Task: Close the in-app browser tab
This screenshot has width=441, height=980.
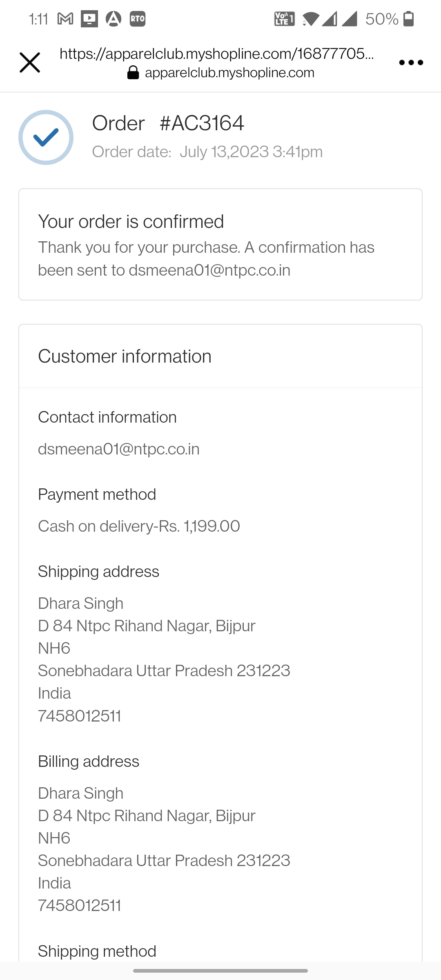Action: [30, 62]
